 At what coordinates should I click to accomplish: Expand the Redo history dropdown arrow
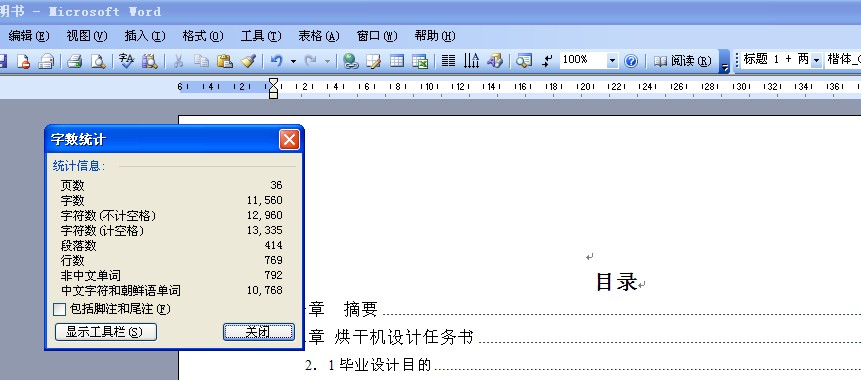point(328,61)
